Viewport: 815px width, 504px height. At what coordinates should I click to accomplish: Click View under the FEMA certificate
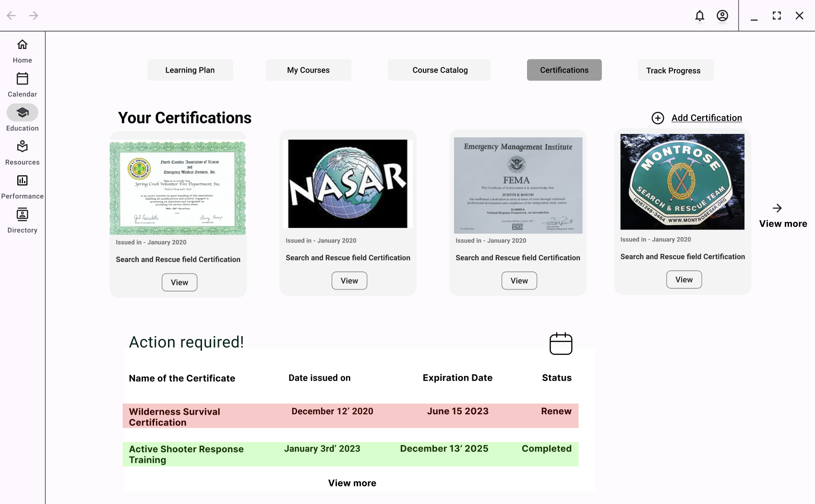(519, 281)
